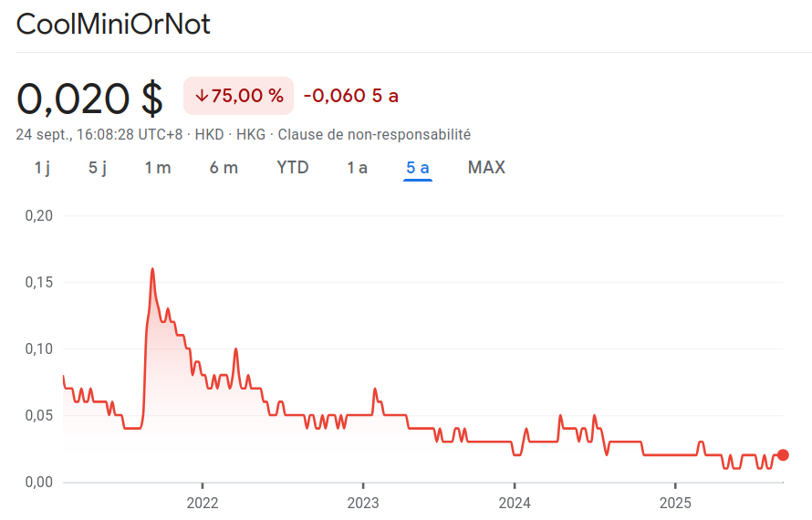Click the -0,060 5 a change text
Screen dimensions: 812x520
(350, 96)
